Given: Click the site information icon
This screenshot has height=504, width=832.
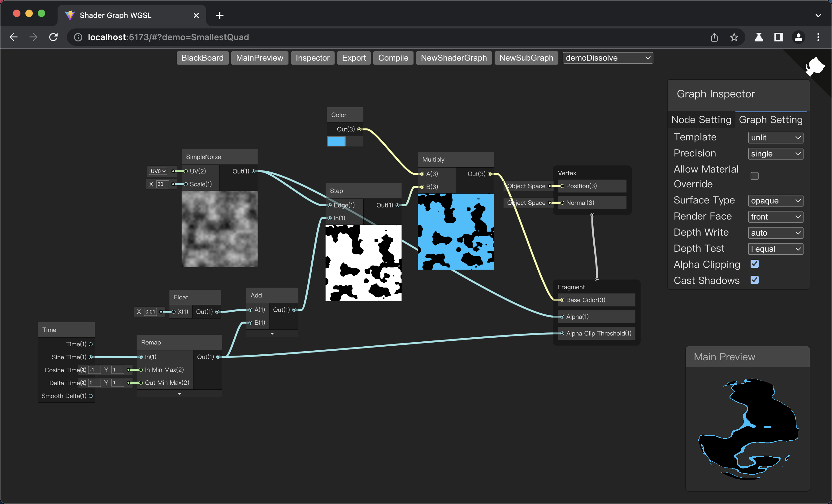Looking at the screenshot, I should point(78,37).
